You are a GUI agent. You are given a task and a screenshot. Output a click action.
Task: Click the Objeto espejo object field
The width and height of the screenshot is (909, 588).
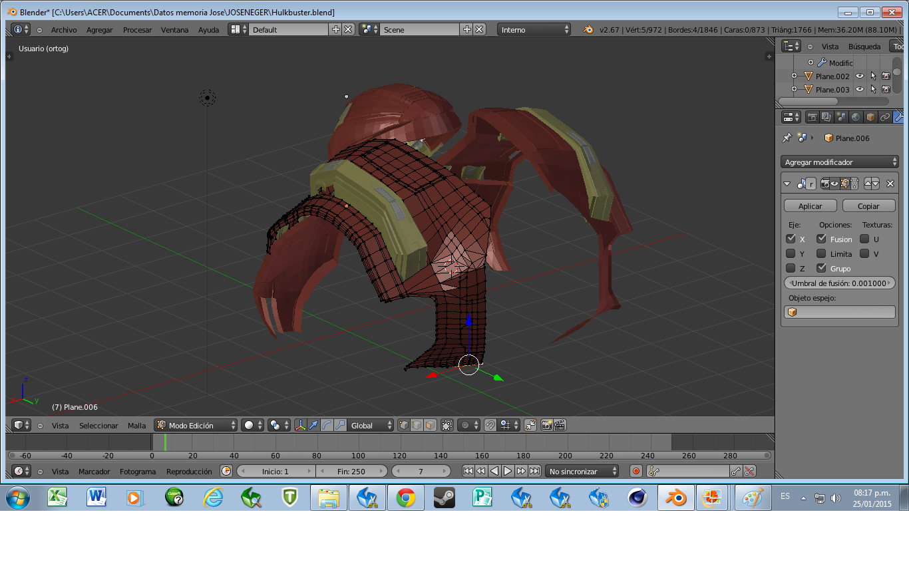(x=840, y=312)
